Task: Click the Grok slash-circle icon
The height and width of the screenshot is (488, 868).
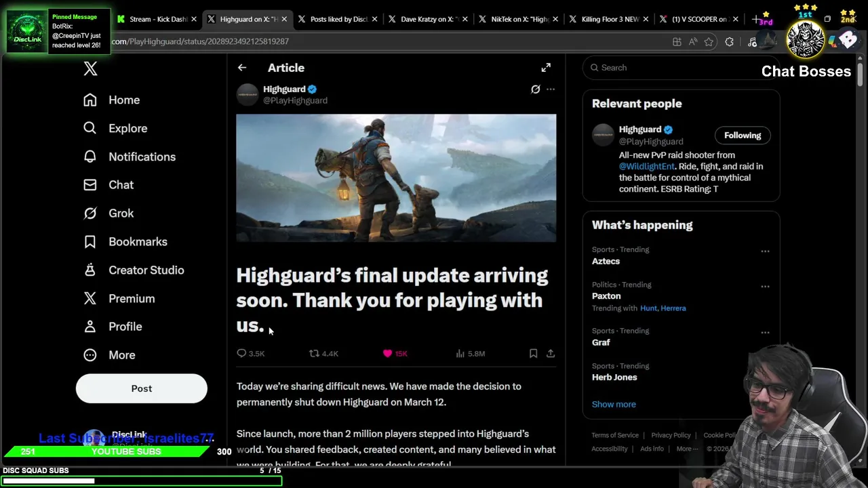Action: coord(90,213)
